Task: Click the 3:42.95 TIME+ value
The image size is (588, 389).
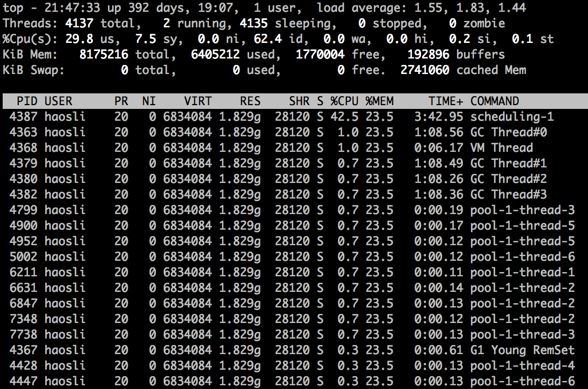Action: (438, 116)
